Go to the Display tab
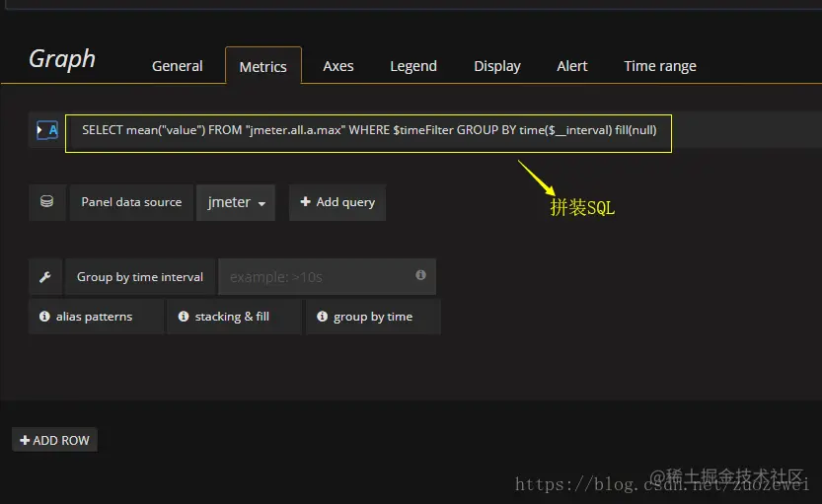 (x=497, y=66)
